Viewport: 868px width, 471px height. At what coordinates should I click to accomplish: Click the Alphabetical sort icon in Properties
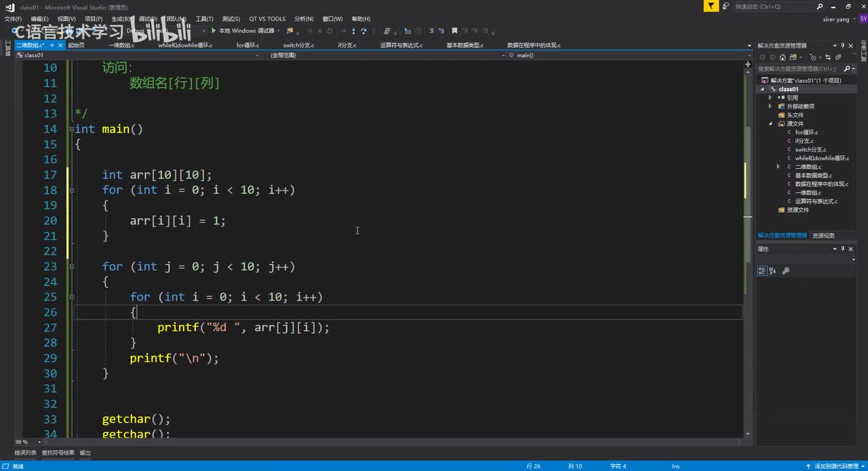coord(772,271)
